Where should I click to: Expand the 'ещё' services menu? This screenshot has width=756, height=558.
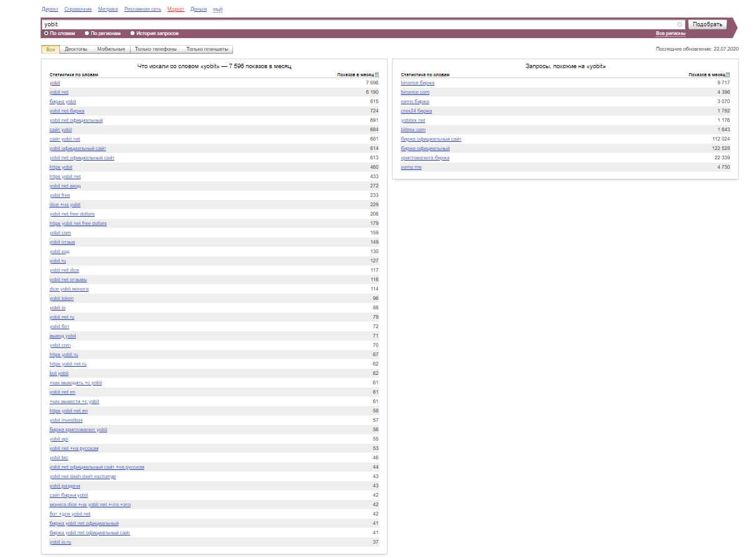point(218,9)
